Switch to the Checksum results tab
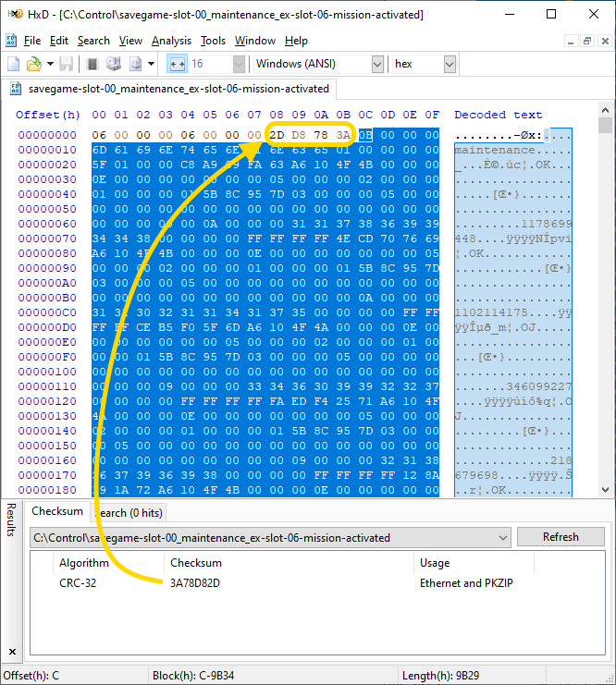Image resolution: width=616 pixels, height=685 pixels. pyautogui.click(x=57, y=511)
